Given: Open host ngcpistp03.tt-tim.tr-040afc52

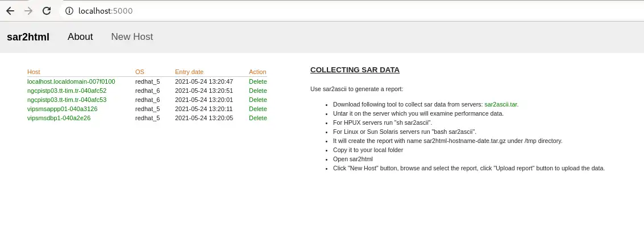Looking at the screenshot, I should 67,91.
